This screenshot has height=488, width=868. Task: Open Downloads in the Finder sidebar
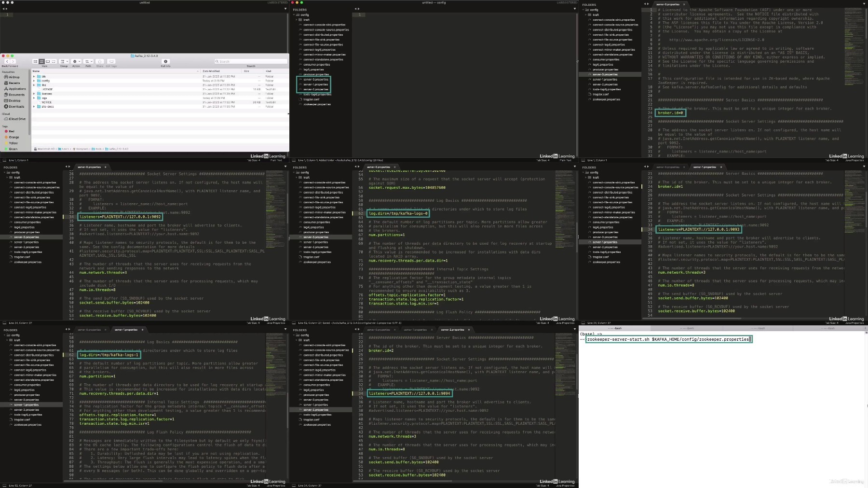(14, 106)
